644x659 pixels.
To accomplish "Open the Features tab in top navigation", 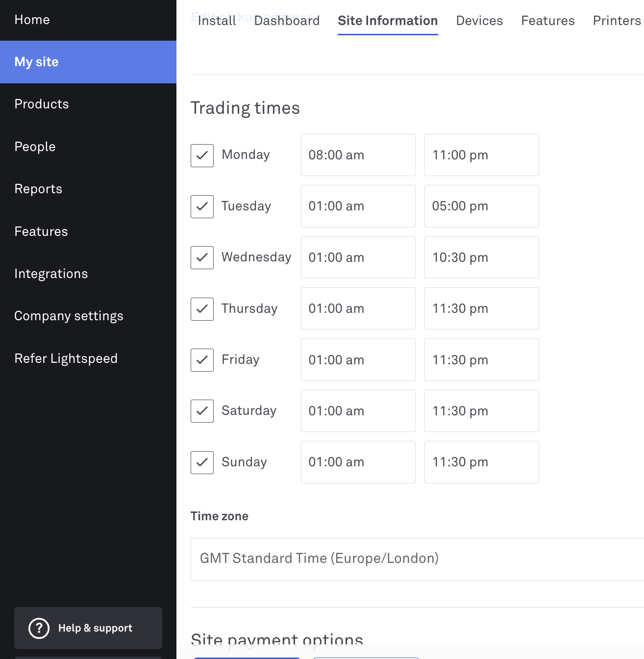I will coord(548,21).
